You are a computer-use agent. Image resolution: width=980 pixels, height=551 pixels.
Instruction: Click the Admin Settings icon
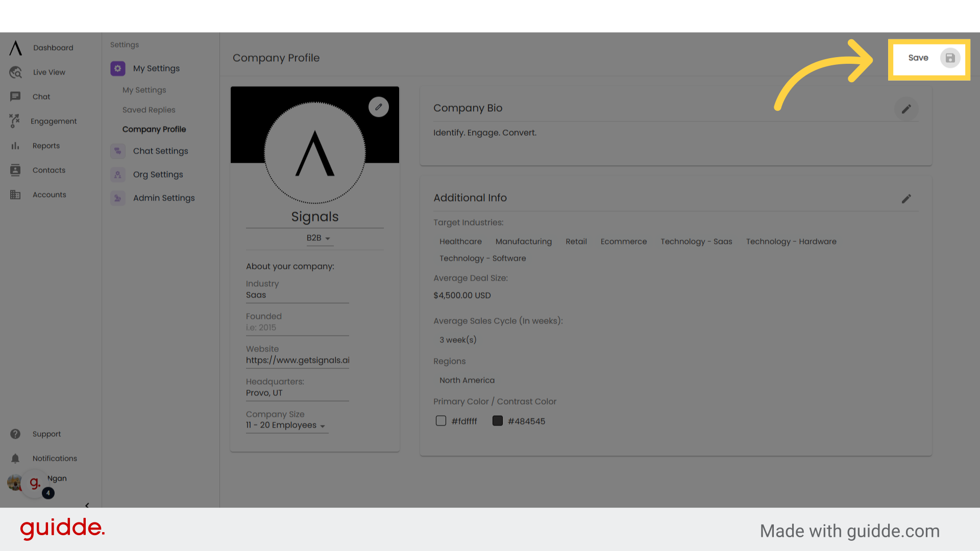click(x=118, y=198)
